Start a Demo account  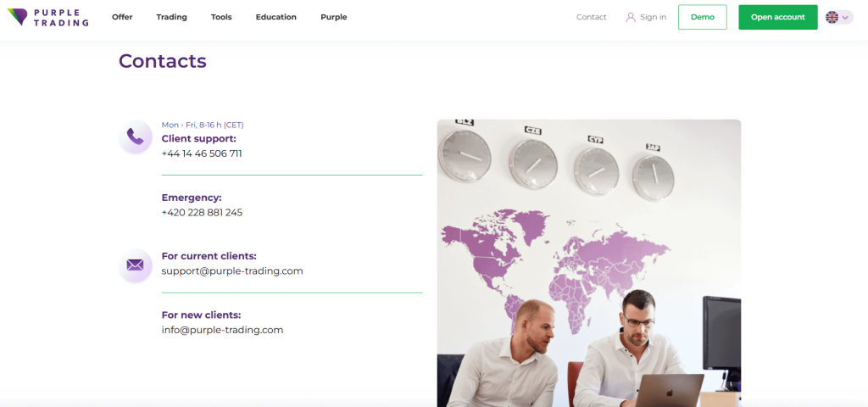click(703, 17)
